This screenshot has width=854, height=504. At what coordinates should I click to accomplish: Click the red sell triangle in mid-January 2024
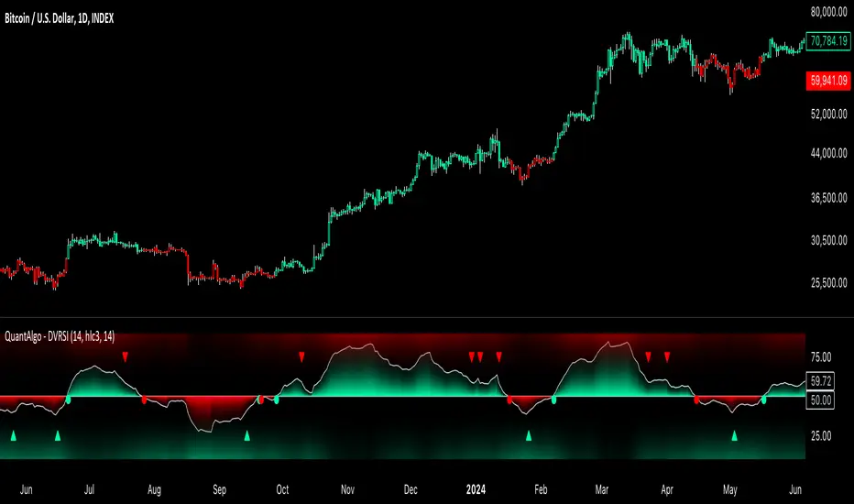(x=498, y=356)
